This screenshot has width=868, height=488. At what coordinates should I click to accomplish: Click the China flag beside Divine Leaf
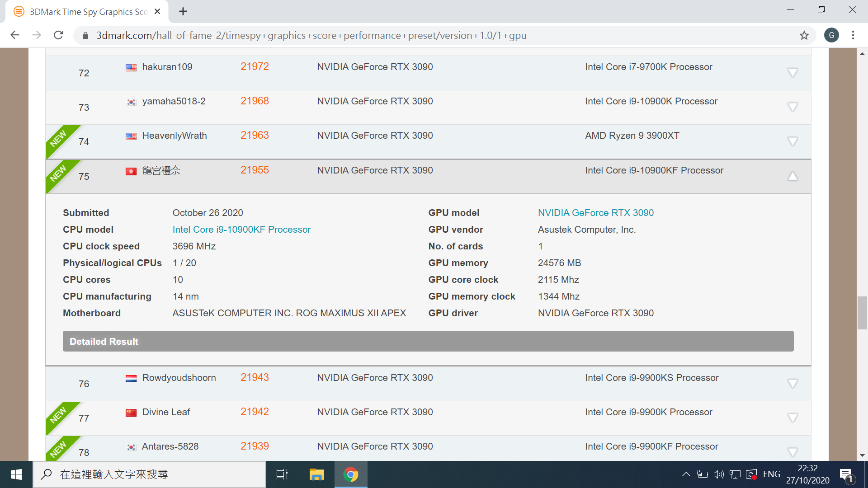click(131, 413)
